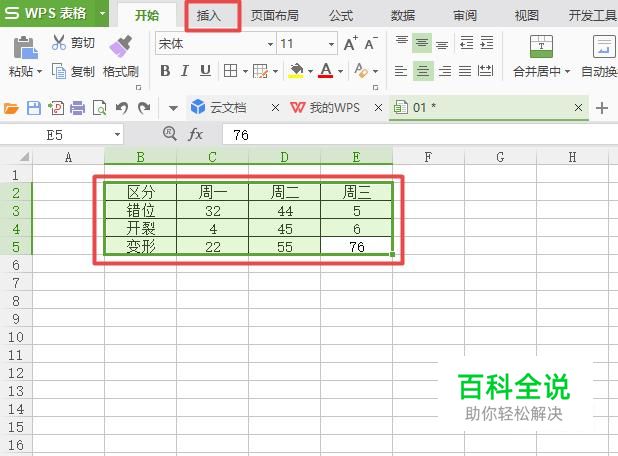Click increase indent icon

pos(487,43)
